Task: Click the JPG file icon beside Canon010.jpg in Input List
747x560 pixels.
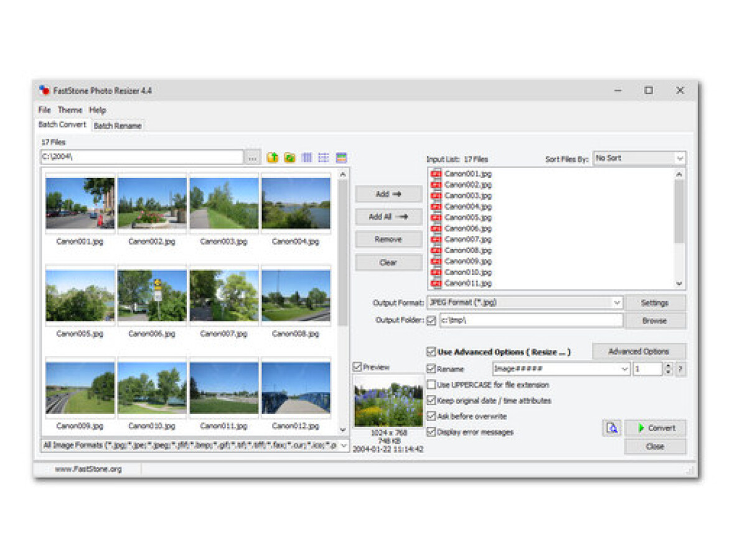Action: (x=436, y=272)
